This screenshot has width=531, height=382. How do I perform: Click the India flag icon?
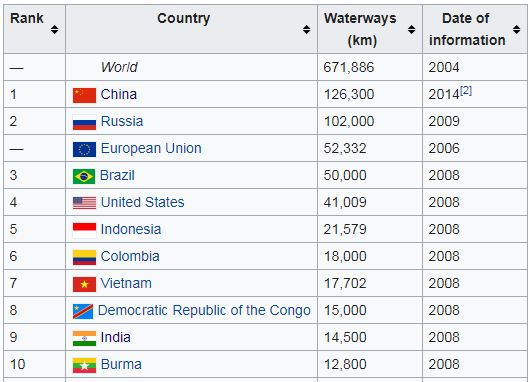(x=84, y=338)
